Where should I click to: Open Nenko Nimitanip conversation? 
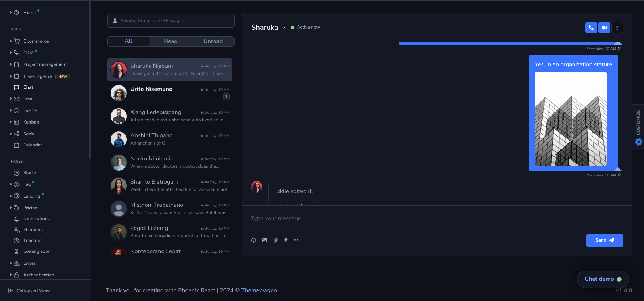coord(170,163)
